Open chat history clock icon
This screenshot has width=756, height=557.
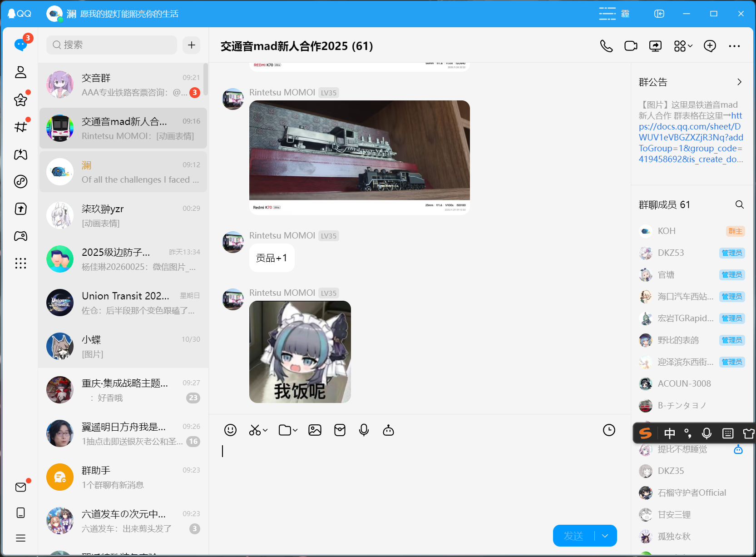click(x=609, y=430)
